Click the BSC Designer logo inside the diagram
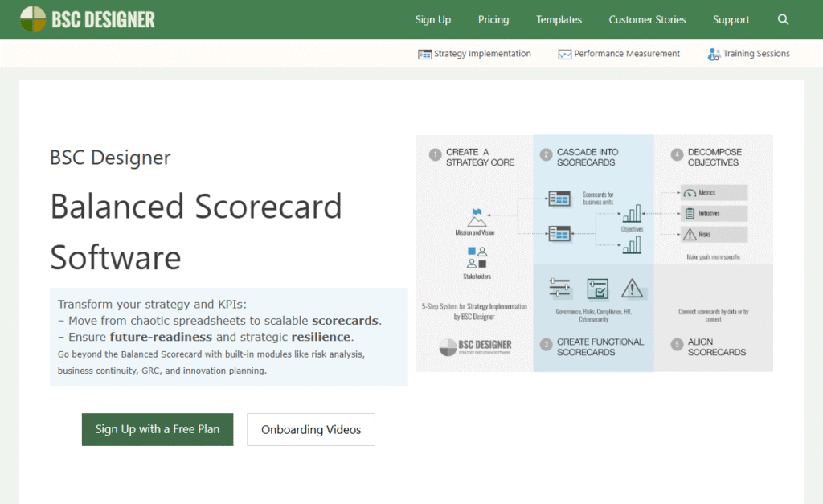Image resolution: width=823 pixels, height=504 pixels. click(476, 346)
